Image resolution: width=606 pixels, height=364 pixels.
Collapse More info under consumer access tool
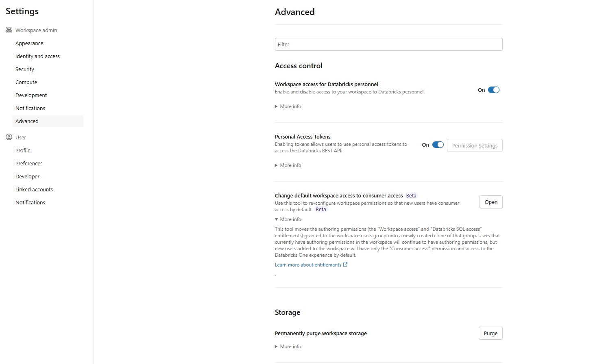pyautogui.click(x=288, y=219)
